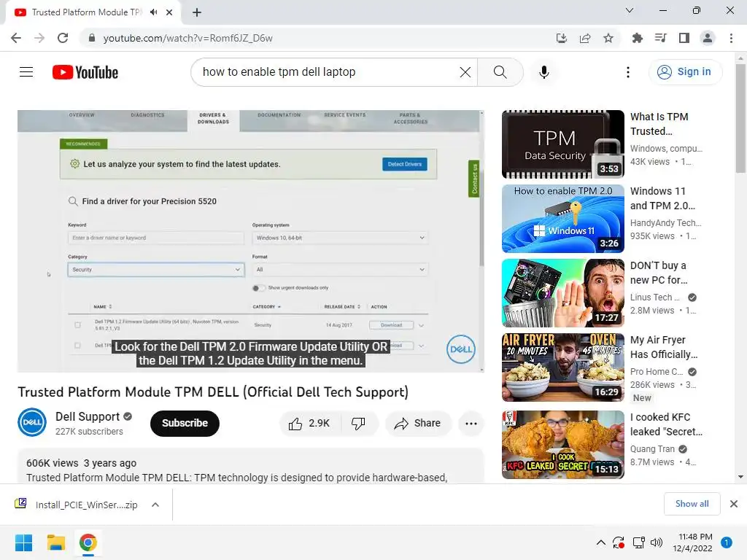Open the What Is TPM video thumbnail

(563, 144)
